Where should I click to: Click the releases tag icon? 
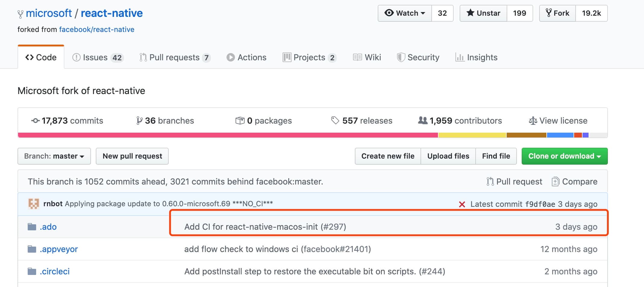335,121
